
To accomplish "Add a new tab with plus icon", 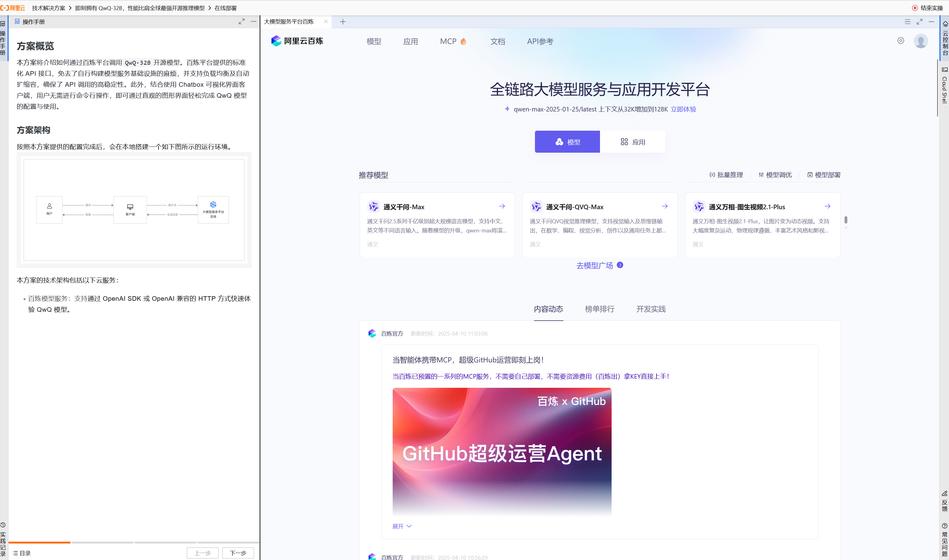I will click(x=343, y=21).
